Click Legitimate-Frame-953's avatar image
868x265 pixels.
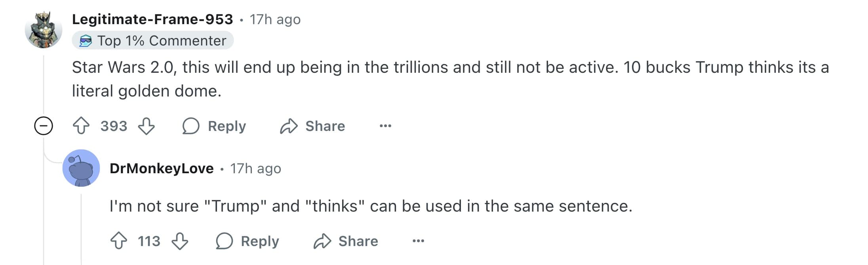tap(44, 30)
